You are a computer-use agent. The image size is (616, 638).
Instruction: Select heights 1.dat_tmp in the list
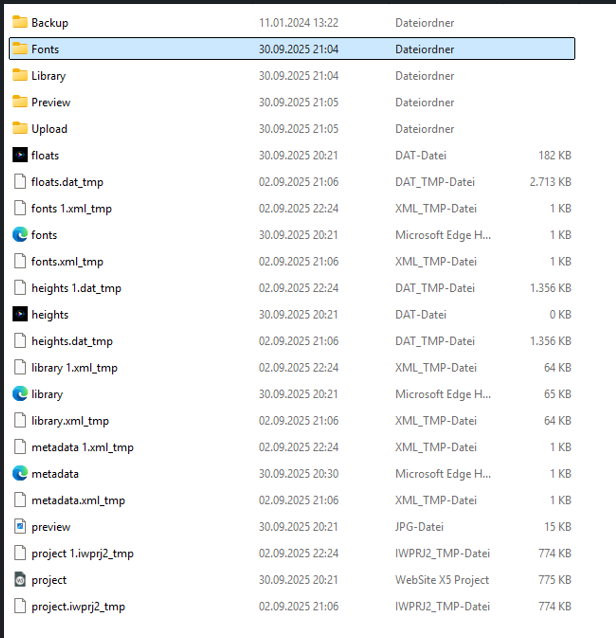click(x=76, y=288)
